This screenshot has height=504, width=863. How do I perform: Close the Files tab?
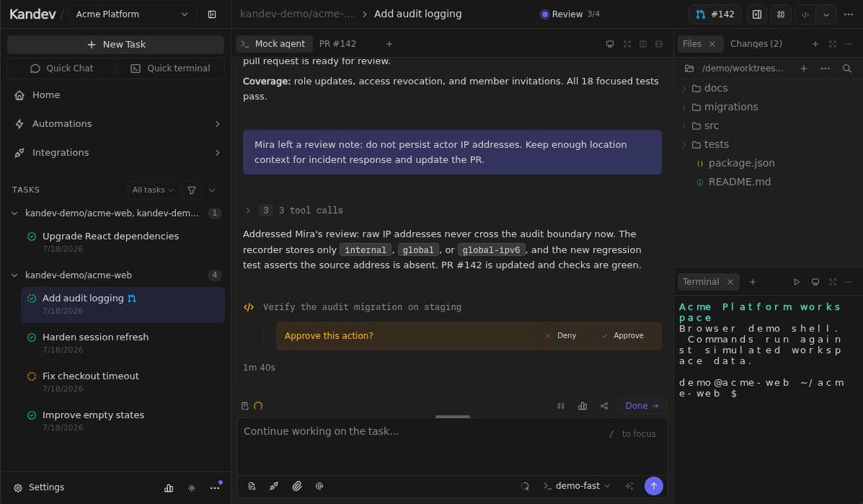pos(712,44)
